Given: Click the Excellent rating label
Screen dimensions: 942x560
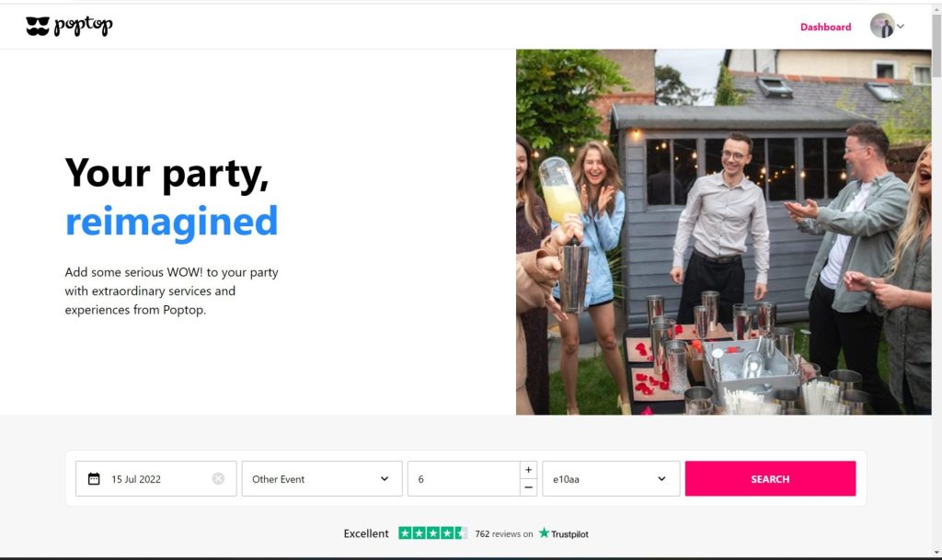Looking at the screenshot, I should point(366,533).
